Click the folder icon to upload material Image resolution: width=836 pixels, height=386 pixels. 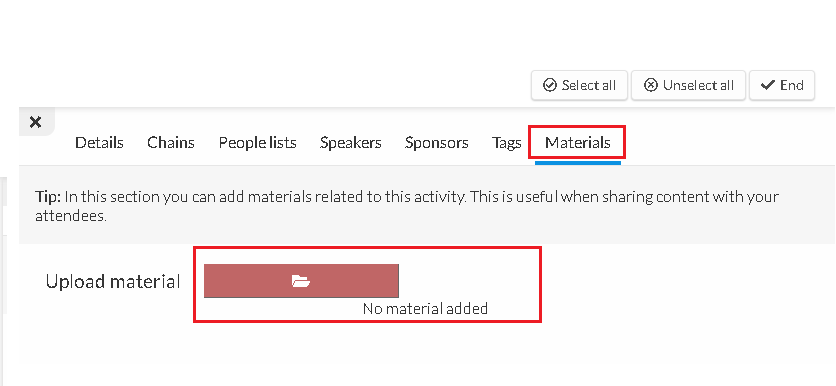tap(301, 281)
